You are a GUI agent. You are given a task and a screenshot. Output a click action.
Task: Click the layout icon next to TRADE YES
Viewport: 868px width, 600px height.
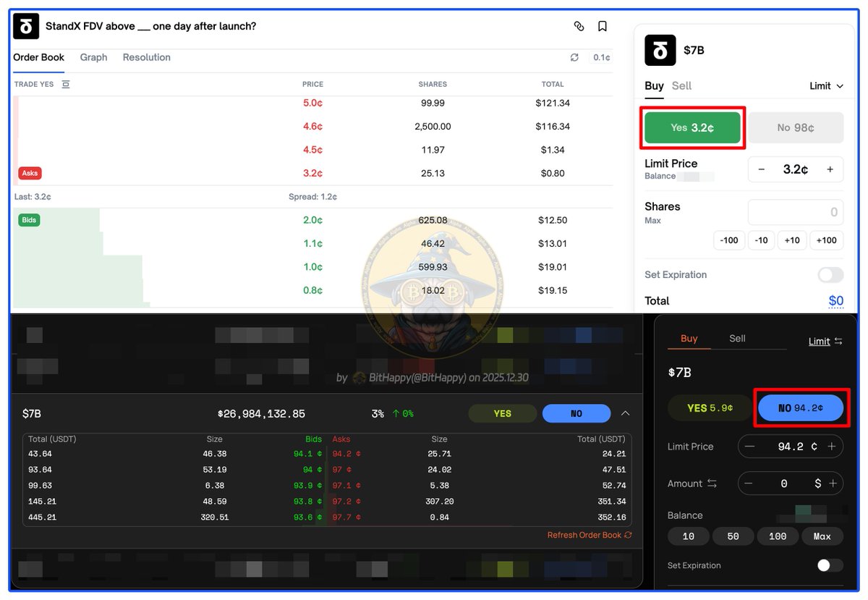click(66, 85)
